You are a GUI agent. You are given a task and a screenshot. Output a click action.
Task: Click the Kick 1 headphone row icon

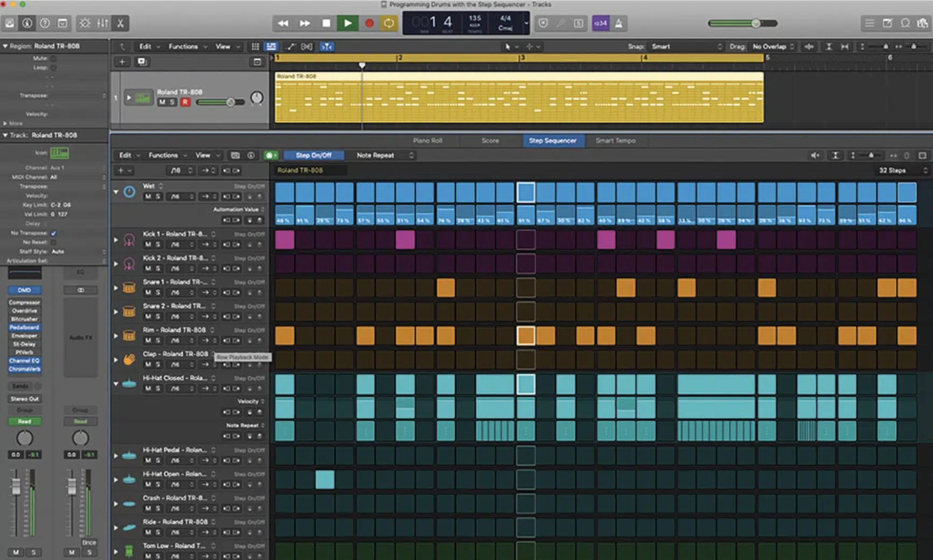point(129,240)
